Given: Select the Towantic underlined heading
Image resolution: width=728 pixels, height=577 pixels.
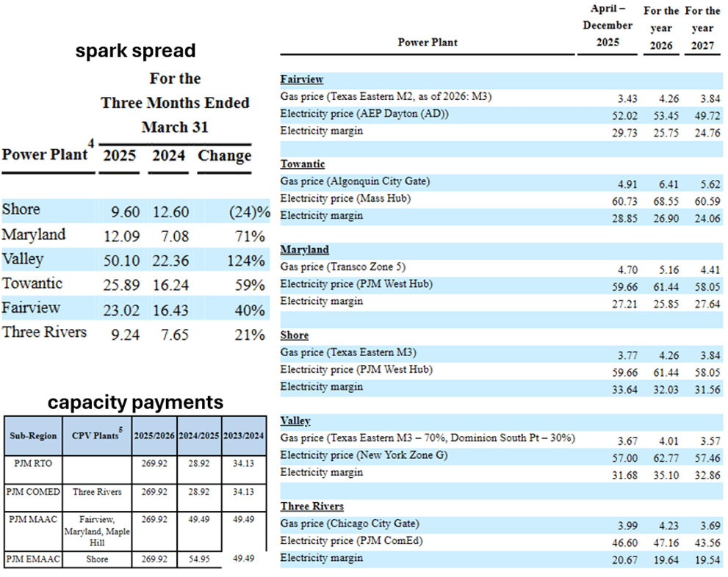Looking at the screenshot, I should (x=303, y=164).
